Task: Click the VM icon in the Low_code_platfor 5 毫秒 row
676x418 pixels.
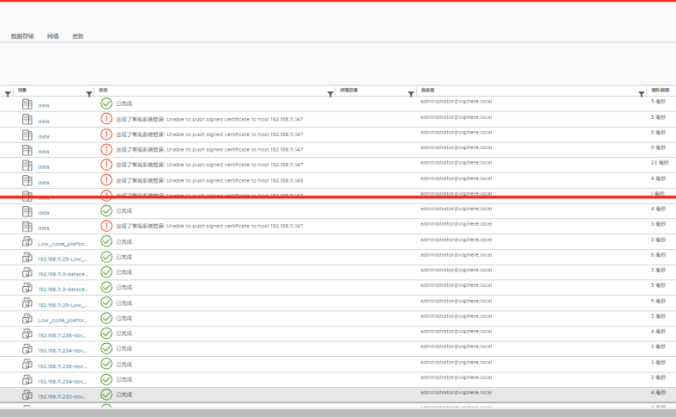Action: pyautogui.click(x=27, y=318)
